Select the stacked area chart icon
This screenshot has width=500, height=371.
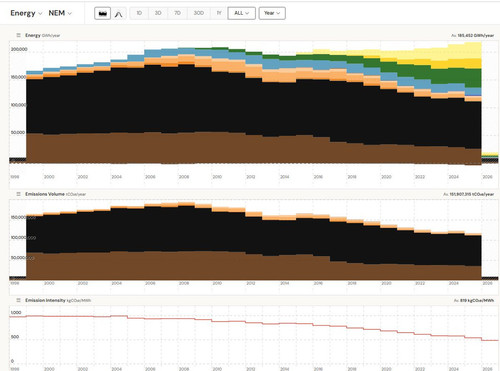click(102, 13)
